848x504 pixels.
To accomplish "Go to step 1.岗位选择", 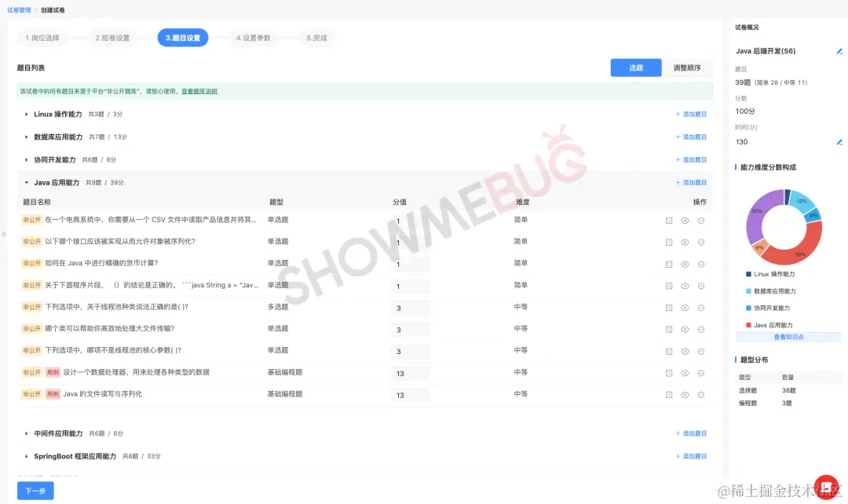I will pyautogui.click(x=42, y=38).
